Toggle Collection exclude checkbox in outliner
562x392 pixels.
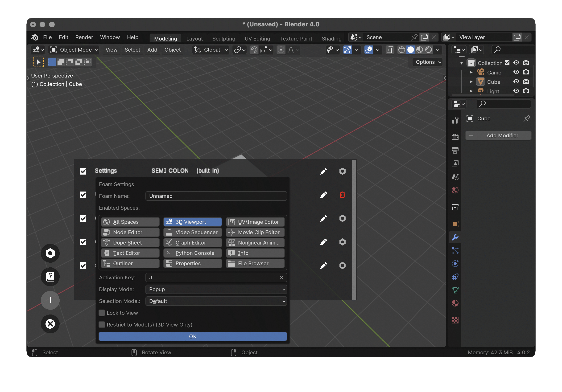507,63
